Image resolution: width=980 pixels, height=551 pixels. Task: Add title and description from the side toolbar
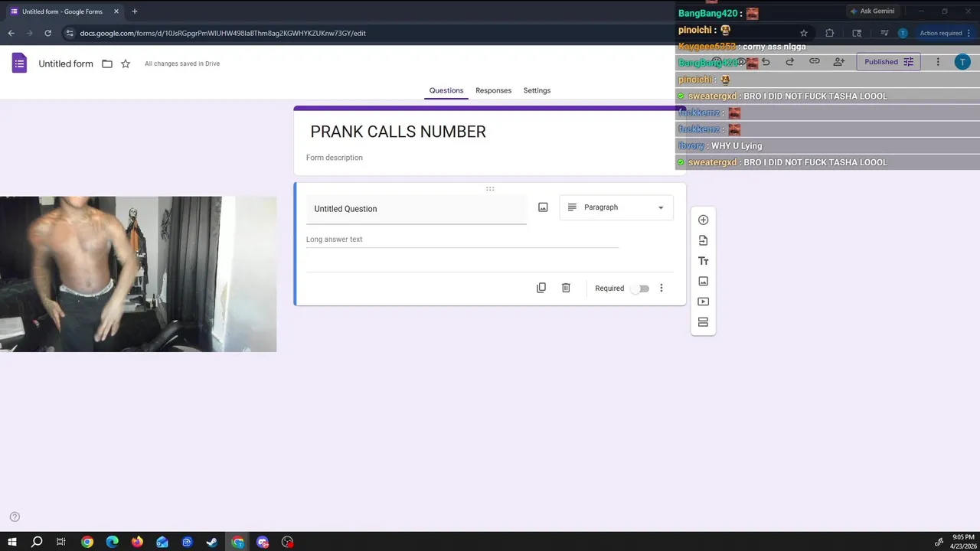tap(703, 261)
